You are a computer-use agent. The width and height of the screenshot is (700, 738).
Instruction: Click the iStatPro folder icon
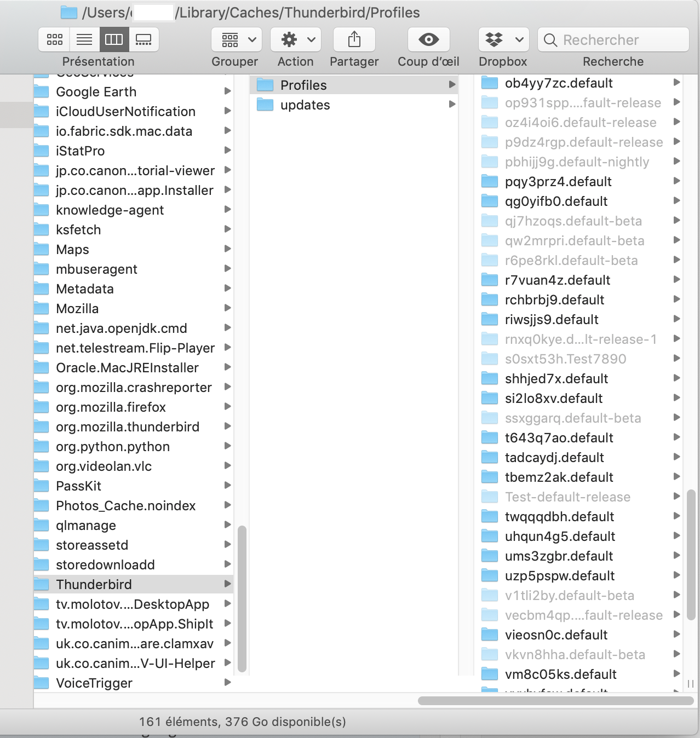pos(42,151)
